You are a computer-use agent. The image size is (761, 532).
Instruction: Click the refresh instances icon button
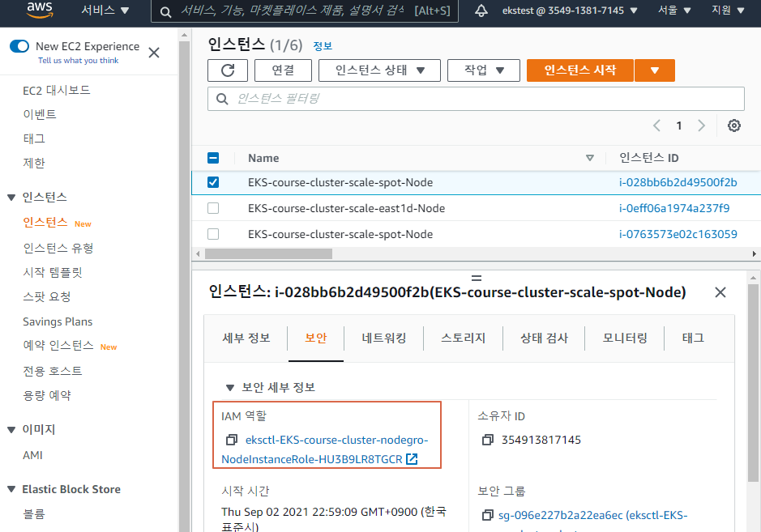228,70
